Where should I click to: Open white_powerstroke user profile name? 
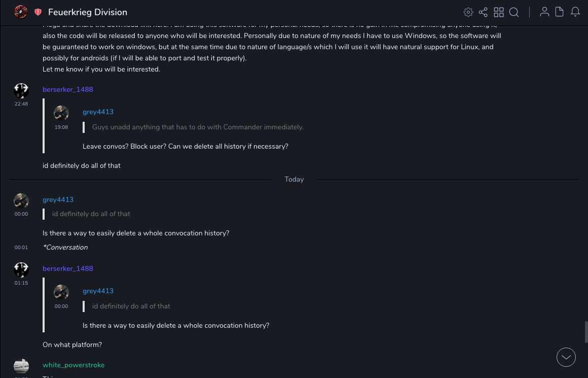pos(73,365)
